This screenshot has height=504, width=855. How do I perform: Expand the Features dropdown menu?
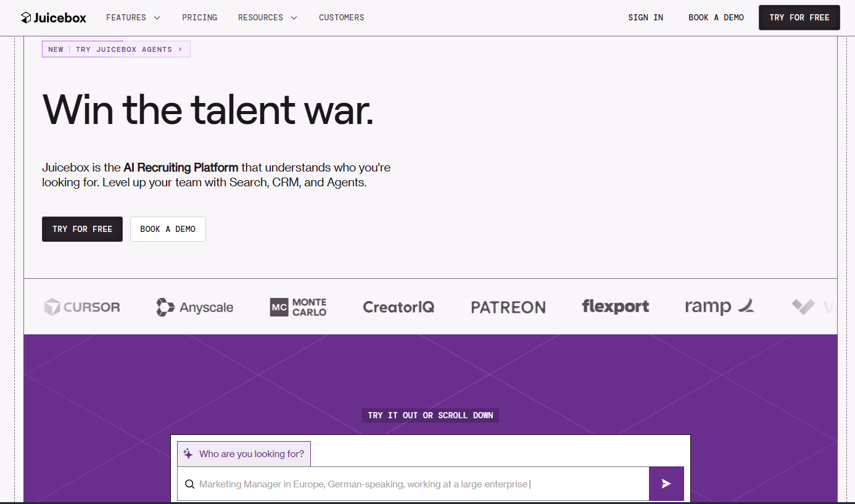[133, 18]
